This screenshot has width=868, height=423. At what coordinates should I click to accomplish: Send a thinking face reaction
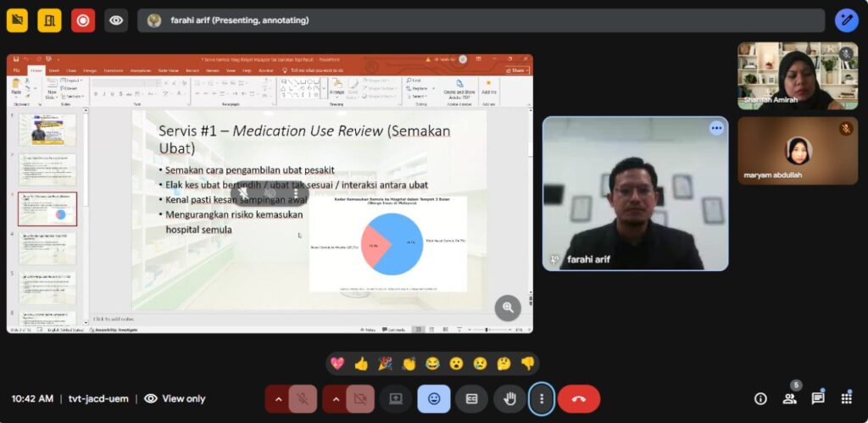(x=504, y=364)
